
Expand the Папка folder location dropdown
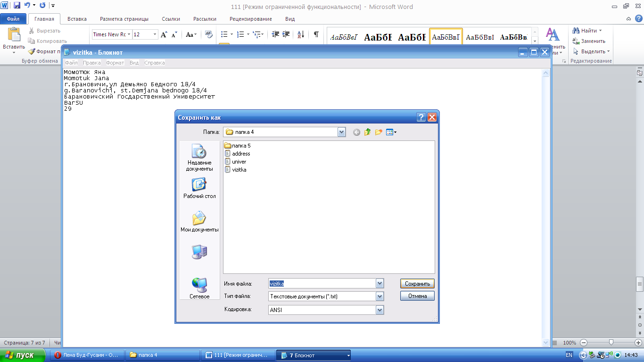point(342,132)
